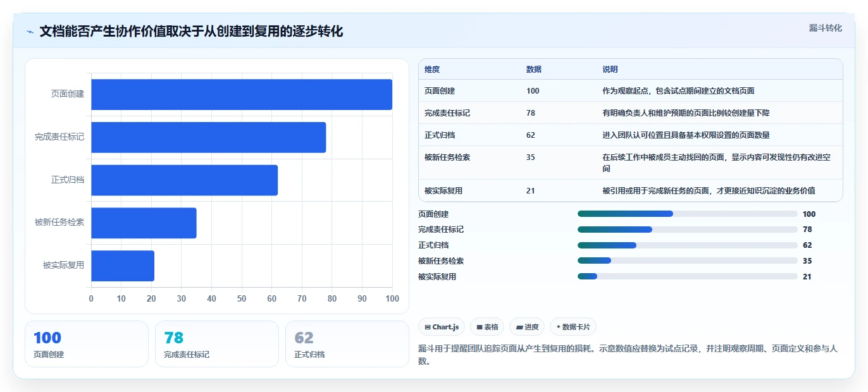Click the 页面创建 cell in the table
868x392 pixels.
coord(440,91)
